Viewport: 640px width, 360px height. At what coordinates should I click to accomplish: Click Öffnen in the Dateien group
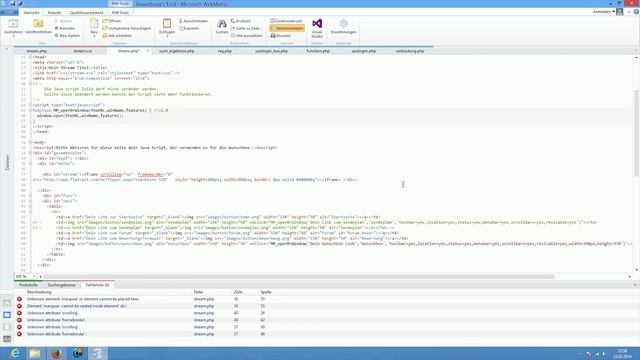111,21
